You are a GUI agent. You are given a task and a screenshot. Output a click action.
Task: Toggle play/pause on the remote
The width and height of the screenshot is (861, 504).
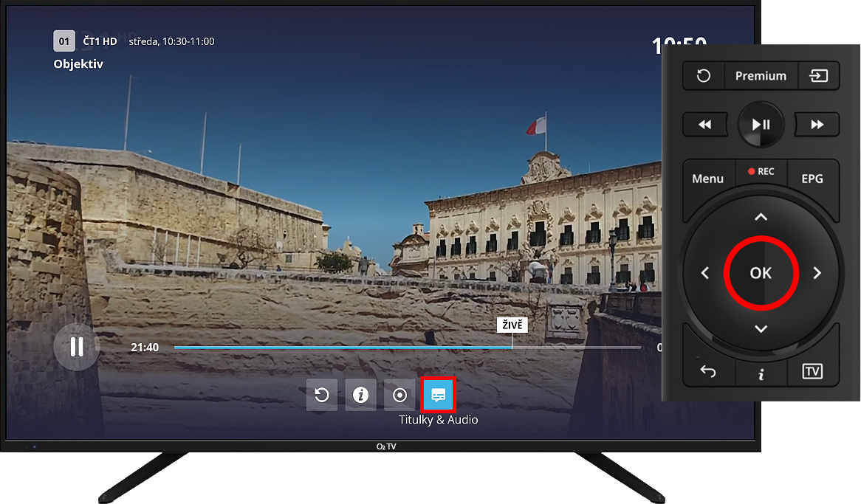pos(761,125)
